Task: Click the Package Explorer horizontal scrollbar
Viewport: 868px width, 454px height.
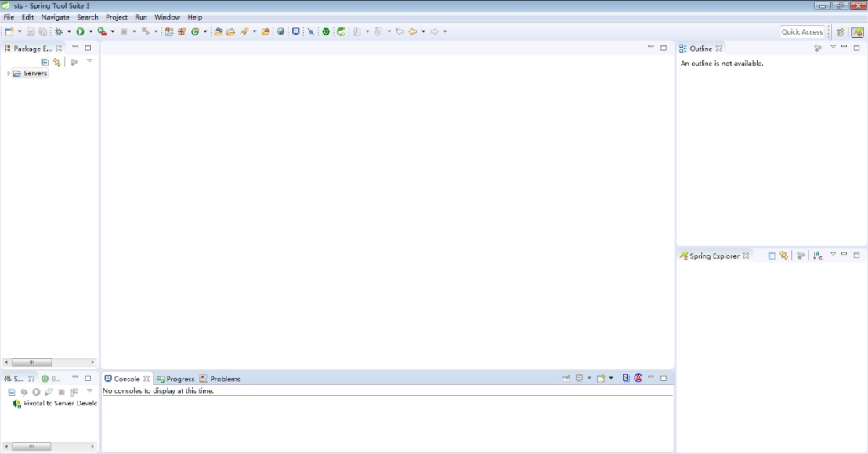Action: tap(49, 362)
